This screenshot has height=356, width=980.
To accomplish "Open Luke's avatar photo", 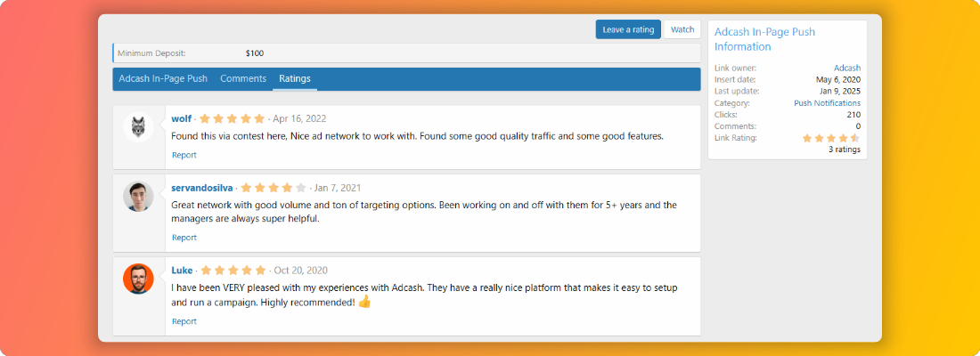I will tap(138, 279).
